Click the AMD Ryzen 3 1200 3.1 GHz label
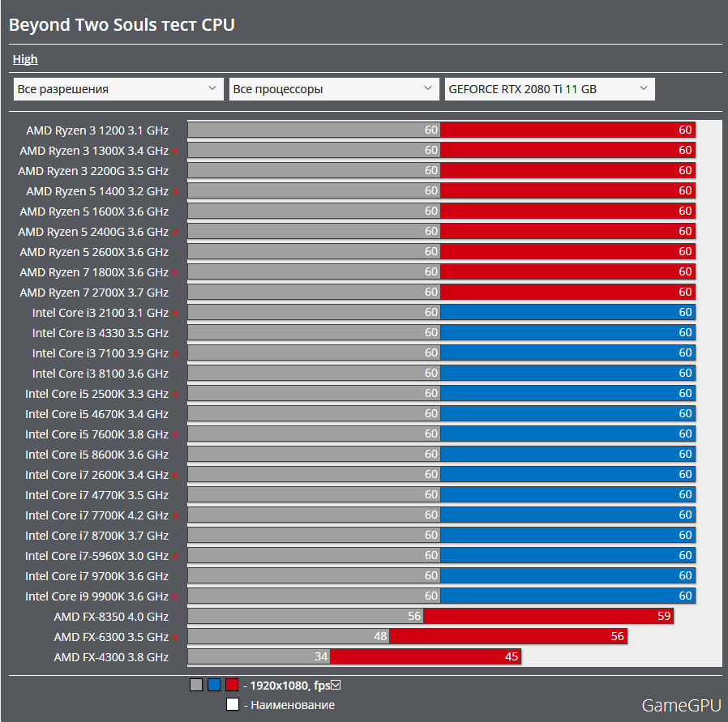This screenshot has height=722, width=728. pyautogui.click(x=97, y=130)
